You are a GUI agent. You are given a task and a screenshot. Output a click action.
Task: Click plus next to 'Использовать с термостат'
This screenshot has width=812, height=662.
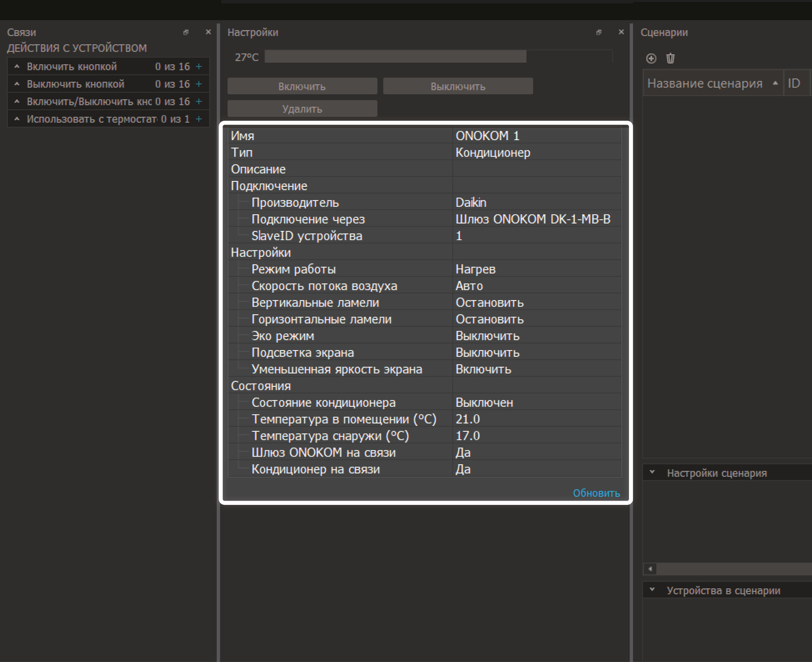click(x=199, y=119)
